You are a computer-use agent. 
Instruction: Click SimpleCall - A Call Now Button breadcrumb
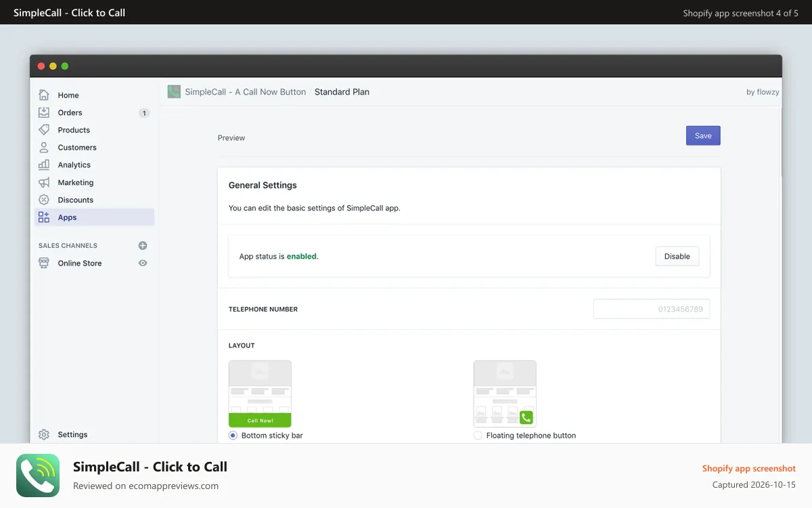tap(246, 91)
